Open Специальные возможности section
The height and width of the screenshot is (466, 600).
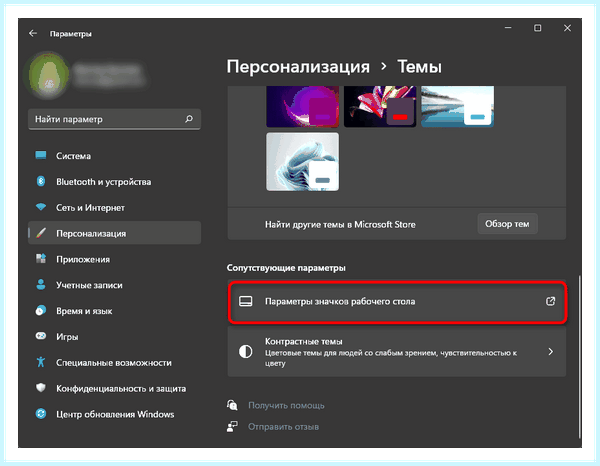114,362
